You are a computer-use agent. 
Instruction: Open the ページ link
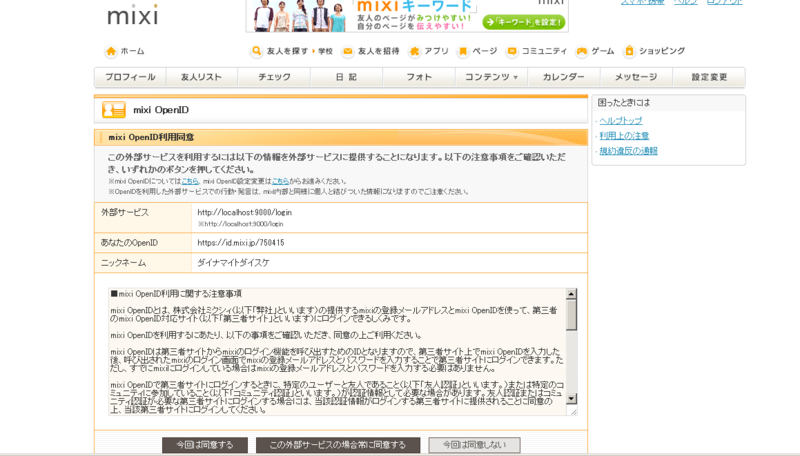coord(485,51)
